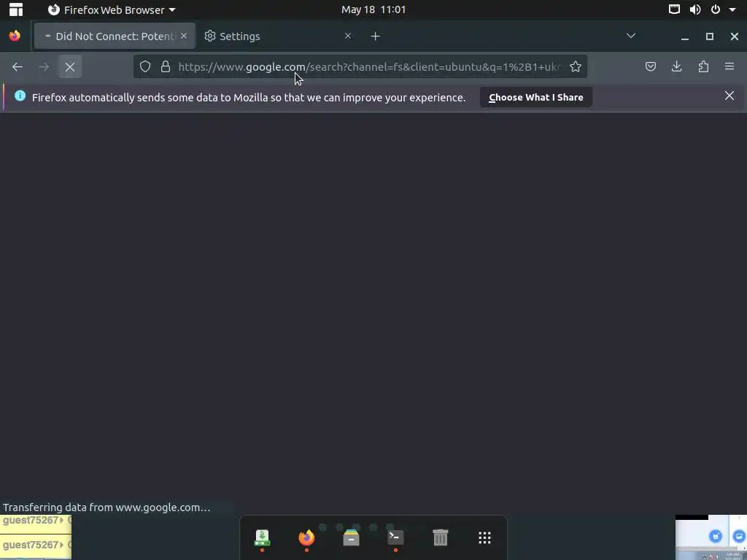This screenshot has width=747, height=560.
Task: Click the thumbnail preview in bottom corner
Action: click(711, 537)
